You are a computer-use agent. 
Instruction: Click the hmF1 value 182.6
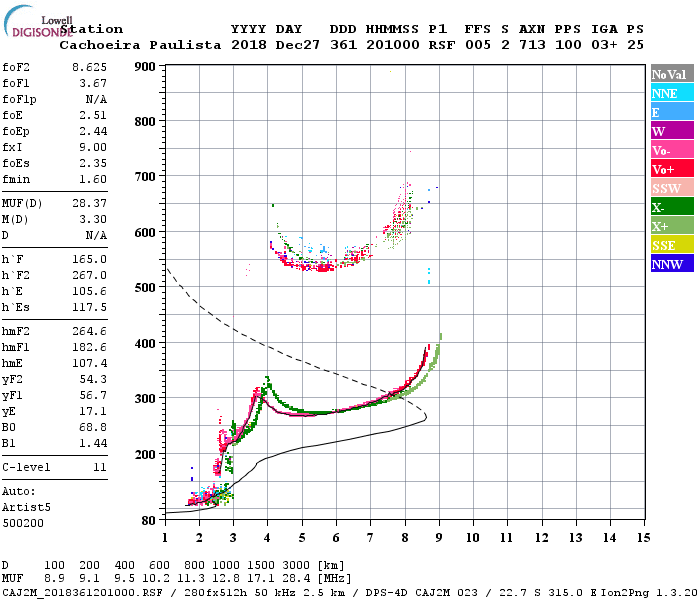click(89, 347)
